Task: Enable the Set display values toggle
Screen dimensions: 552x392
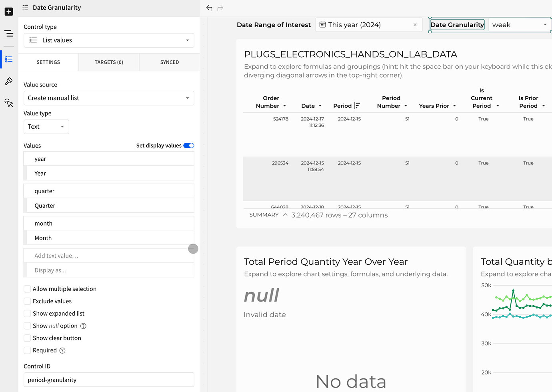Action: coord(188,145)
